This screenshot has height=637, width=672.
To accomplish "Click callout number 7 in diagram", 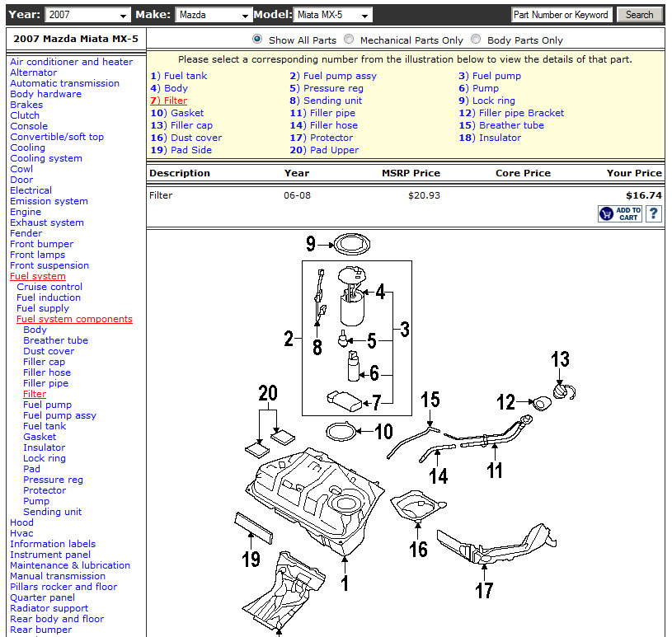I will [376, 403].
